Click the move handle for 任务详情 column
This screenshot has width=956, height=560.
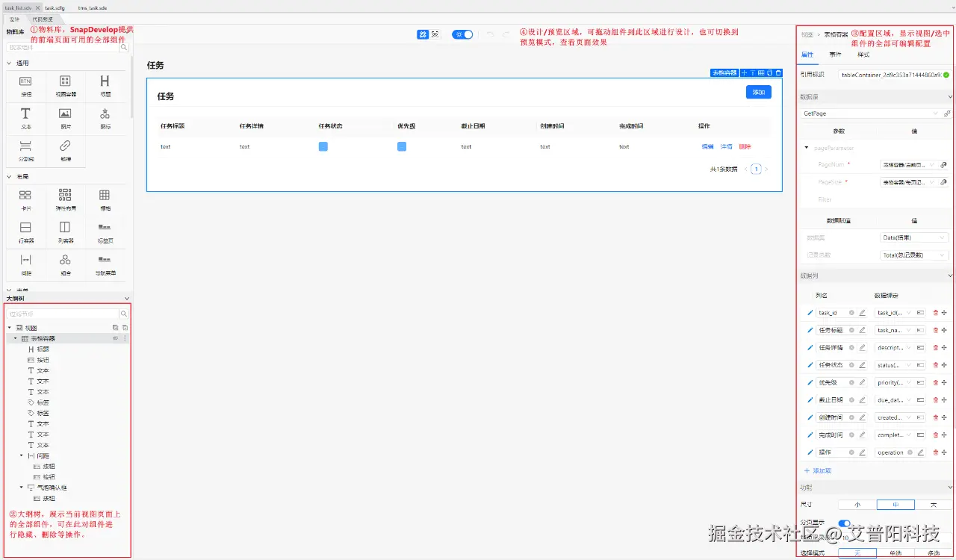(x=944, y=347)
